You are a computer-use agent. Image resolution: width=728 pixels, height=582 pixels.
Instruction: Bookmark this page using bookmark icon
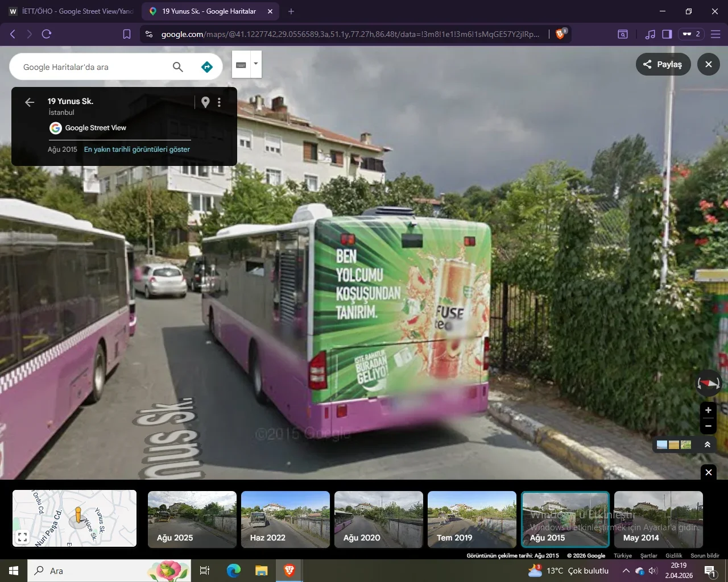point(127,34)
